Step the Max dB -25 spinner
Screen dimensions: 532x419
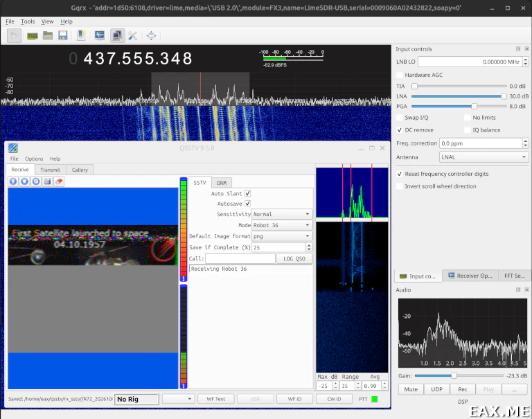point(335,386)
